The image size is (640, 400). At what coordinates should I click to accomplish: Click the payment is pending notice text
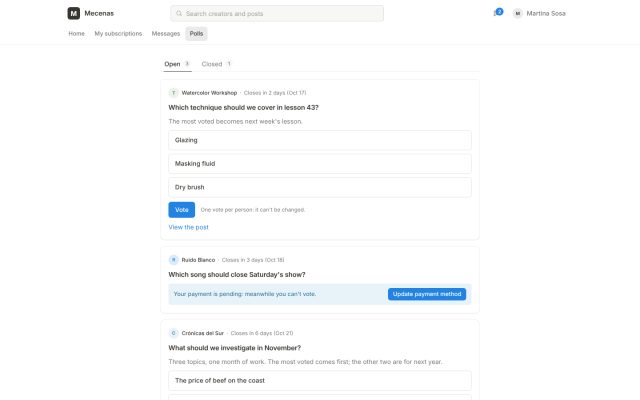[244, 294]
